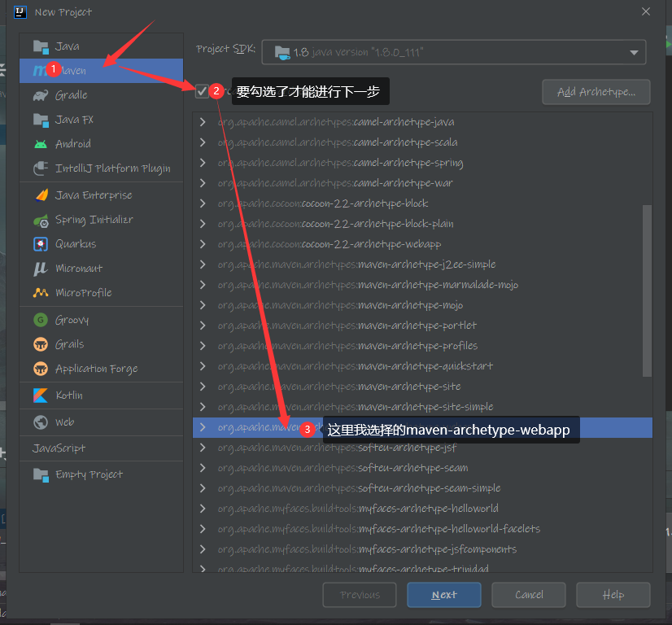Click the Next button

(444, 595)
